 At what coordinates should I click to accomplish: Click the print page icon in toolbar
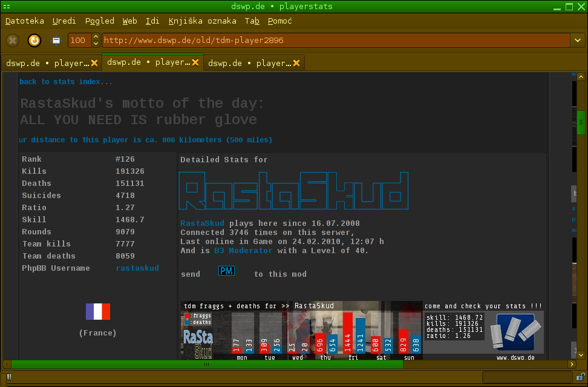tap(56, 41)
